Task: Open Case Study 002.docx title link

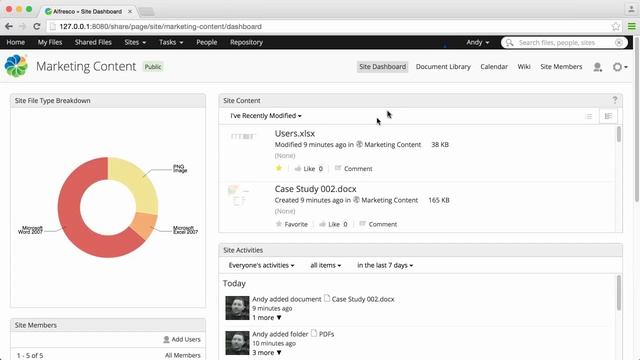Action: [x=316, y=189]
